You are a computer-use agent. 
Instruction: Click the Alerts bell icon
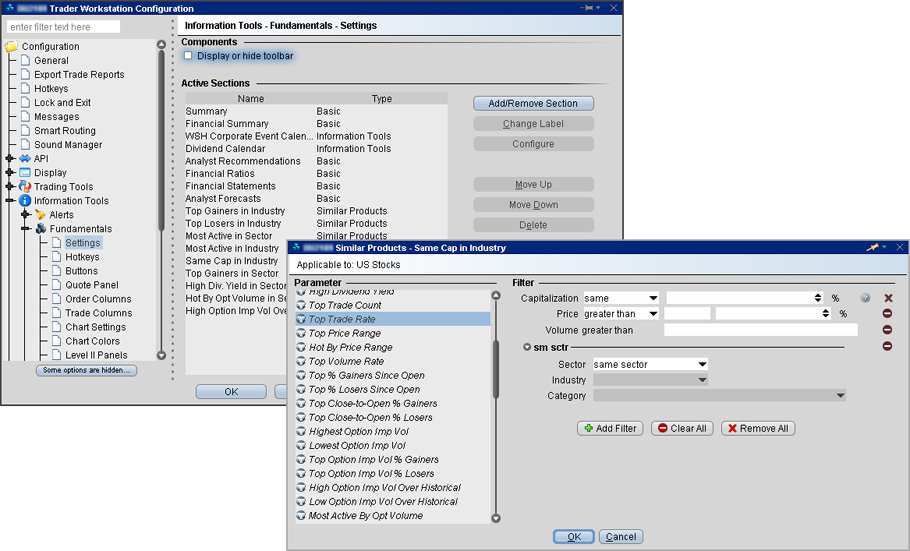pos(40,215)
